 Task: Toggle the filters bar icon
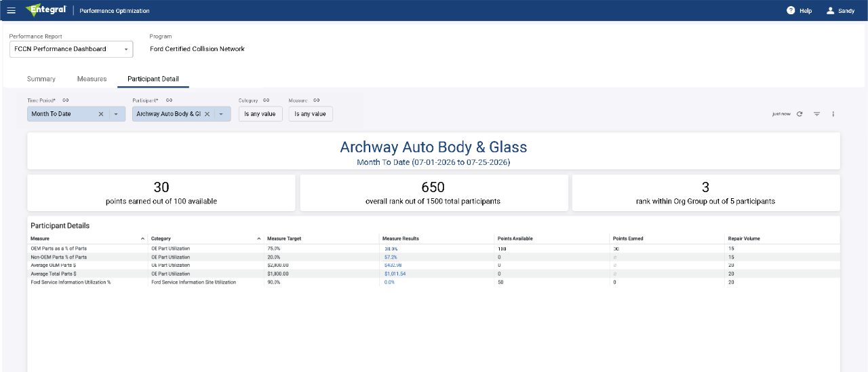pos(816,114)
